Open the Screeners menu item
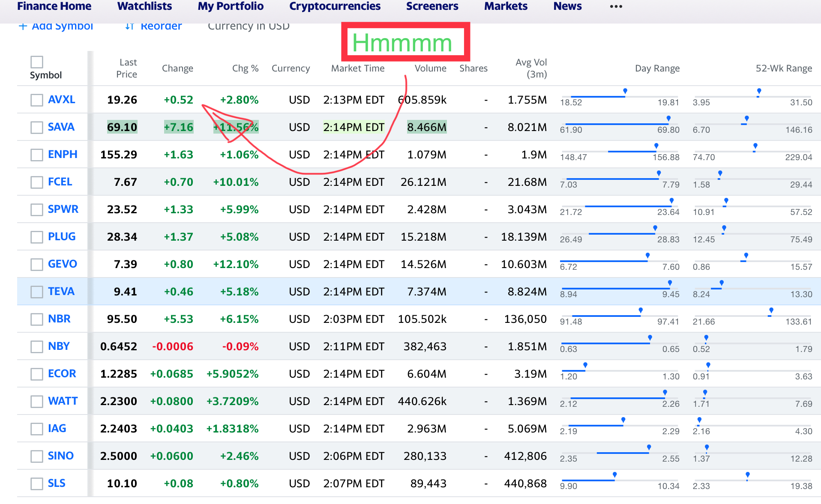The height and width of the screenshot is (504, 821). (x=432, y=6)
